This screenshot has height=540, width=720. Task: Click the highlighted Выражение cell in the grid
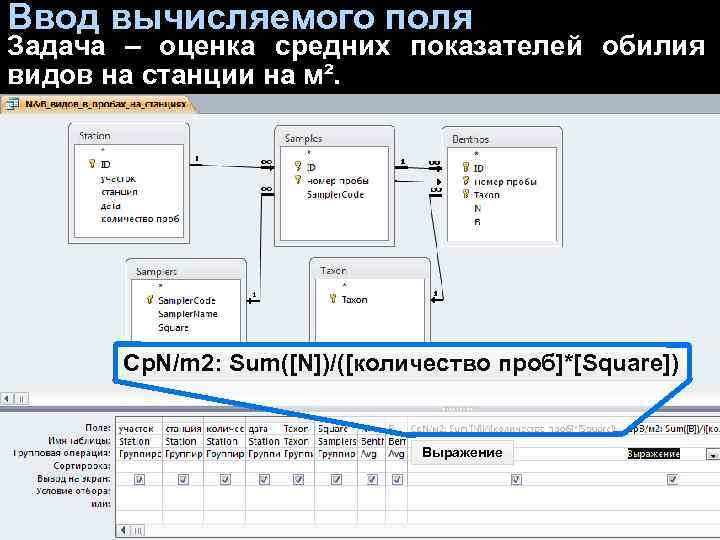click(654, 454)
